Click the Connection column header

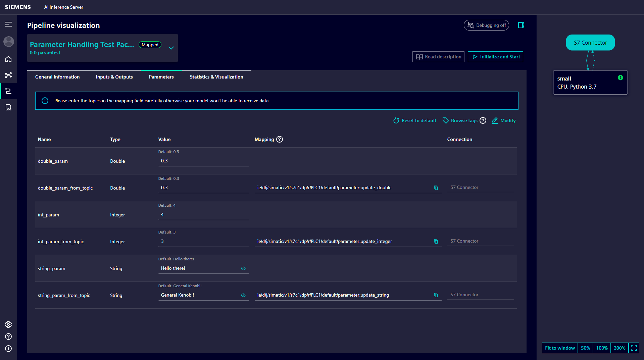[459, 139]
